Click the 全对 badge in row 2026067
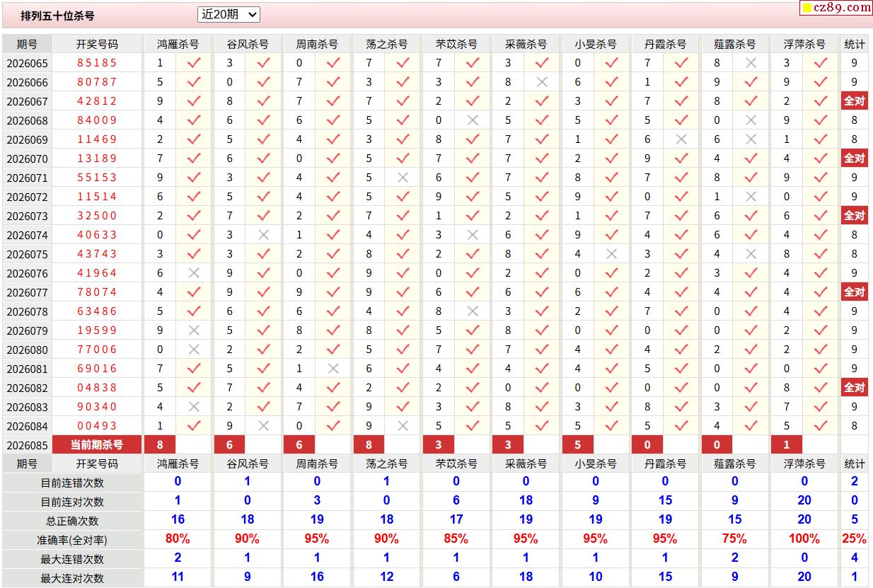Screen dimensions: 873x588 point(855,101)
